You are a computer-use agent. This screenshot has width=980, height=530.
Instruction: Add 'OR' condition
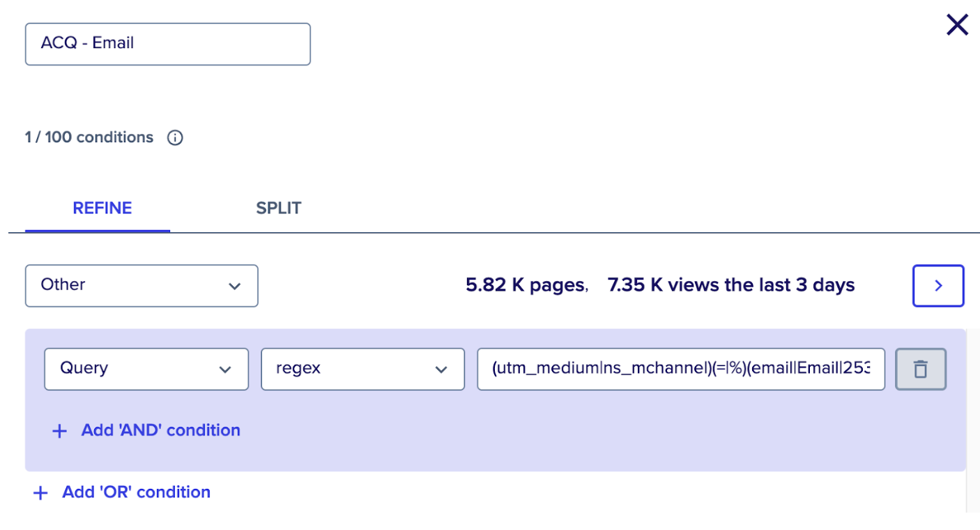coord(122,492)
